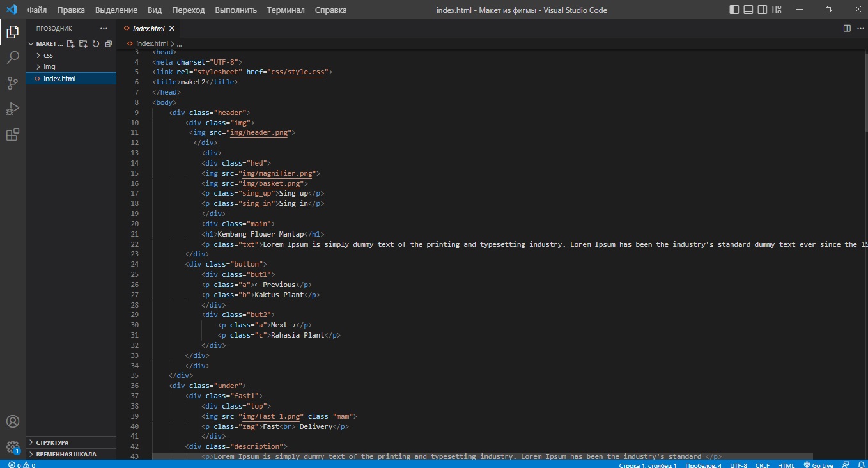Expand the css folder
The height and width of the screenshot is (468, 868).
(x=48, y=56)
